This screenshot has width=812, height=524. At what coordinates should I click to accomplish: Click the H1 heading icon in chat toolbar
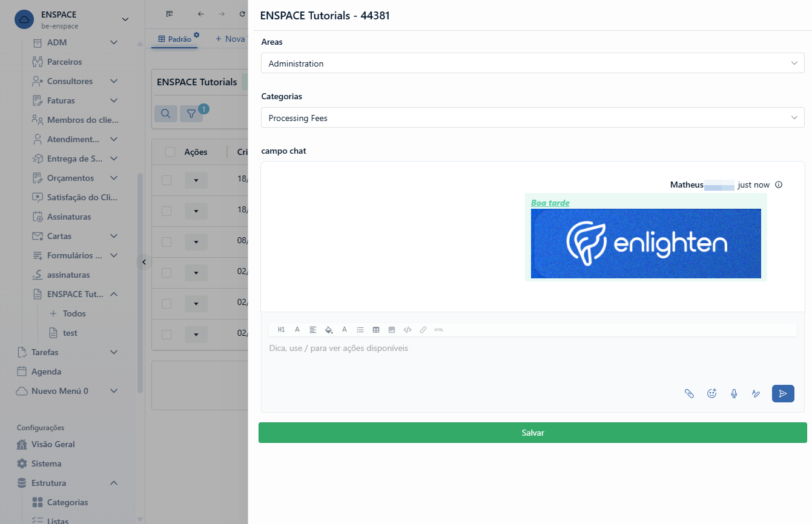click(281, 330)
